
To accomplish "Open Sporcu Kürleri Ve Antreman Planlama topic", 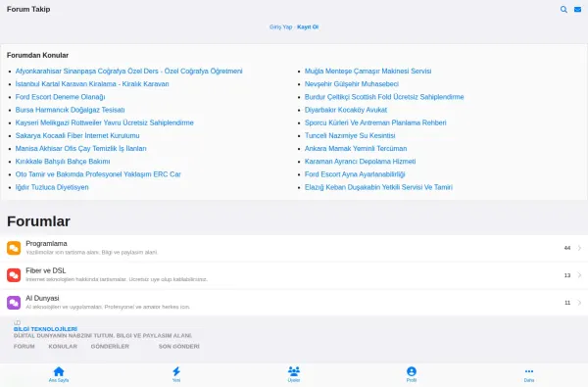I will (x=375, y=122).
